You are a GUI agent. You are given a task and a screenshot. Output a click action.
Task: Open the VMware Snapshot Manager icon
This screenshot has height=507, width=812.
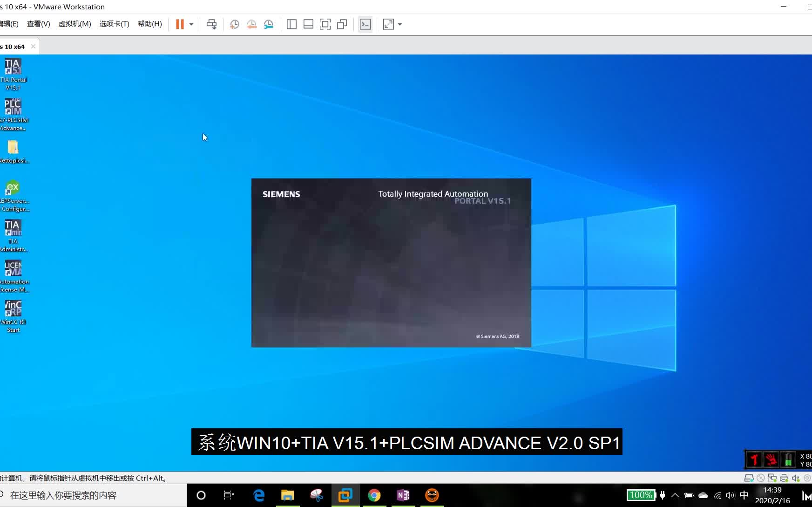[269, 24]
